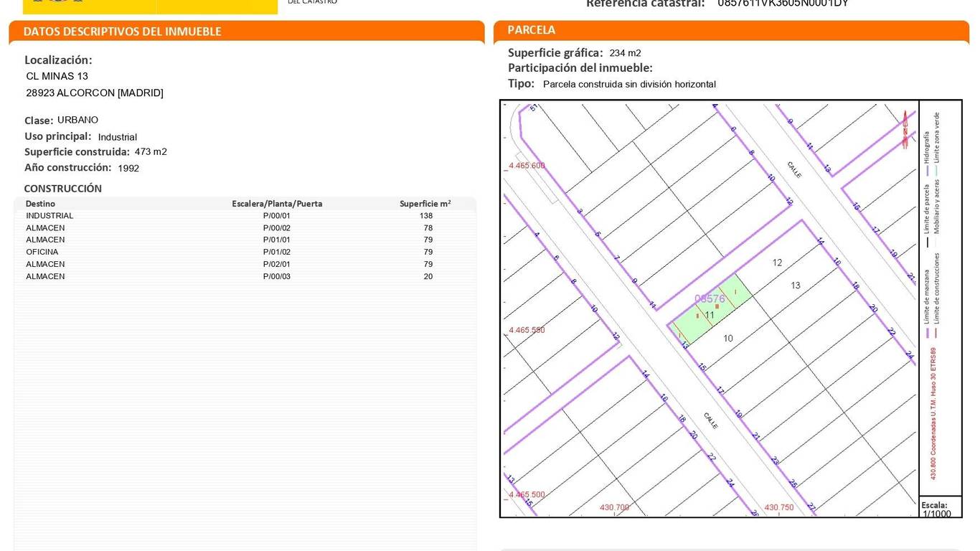Select the 'P/02/01' cell
This screenshot has width=980, height=551.
277,264
